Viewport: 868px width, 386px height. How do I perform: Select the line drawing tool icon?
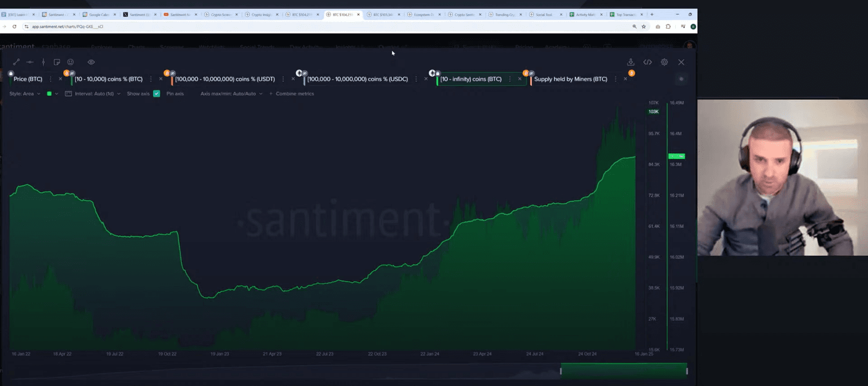pyautogui.click(x=16, y=62)
